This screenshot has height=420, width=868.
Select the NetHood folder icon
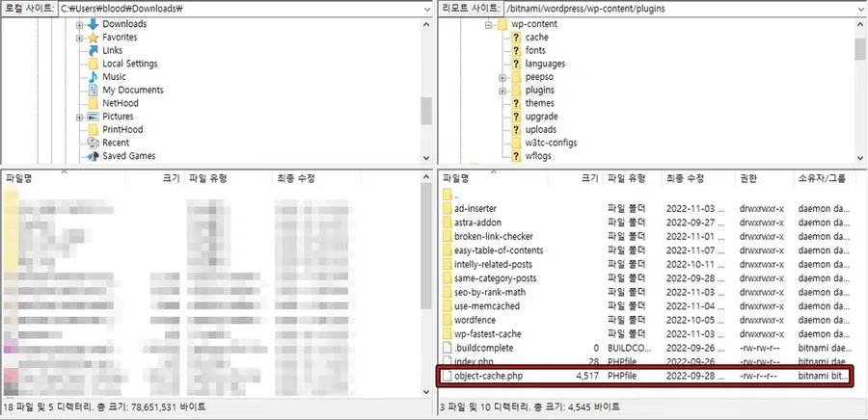tap(93, 103)
